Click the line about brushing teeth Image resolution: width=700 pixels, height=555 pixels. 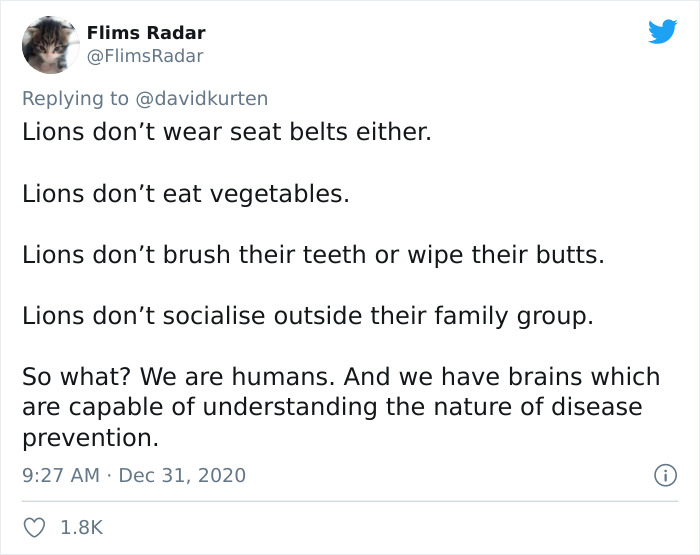[x=313, y=254]
